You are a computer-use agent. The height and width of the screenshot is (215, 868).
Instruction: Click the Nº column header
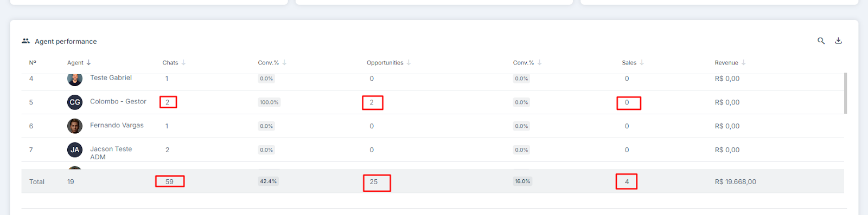tap(33, 62)
